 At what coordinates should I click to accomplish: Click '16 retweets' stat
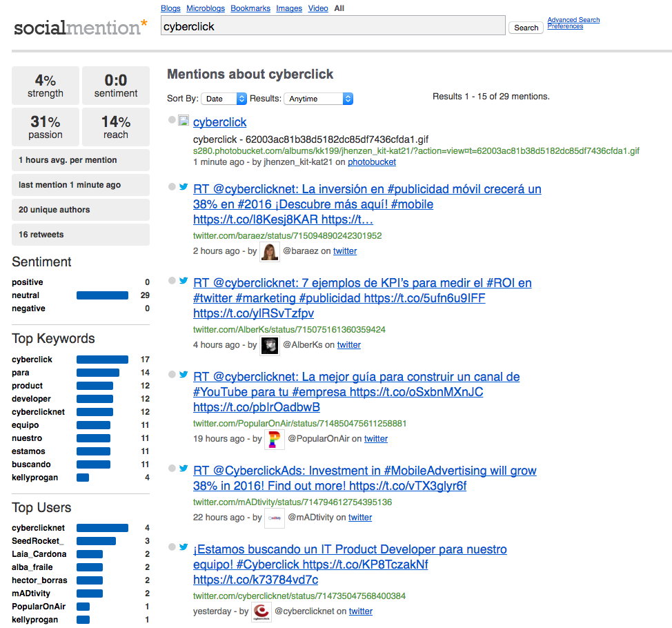coord(81,235)
